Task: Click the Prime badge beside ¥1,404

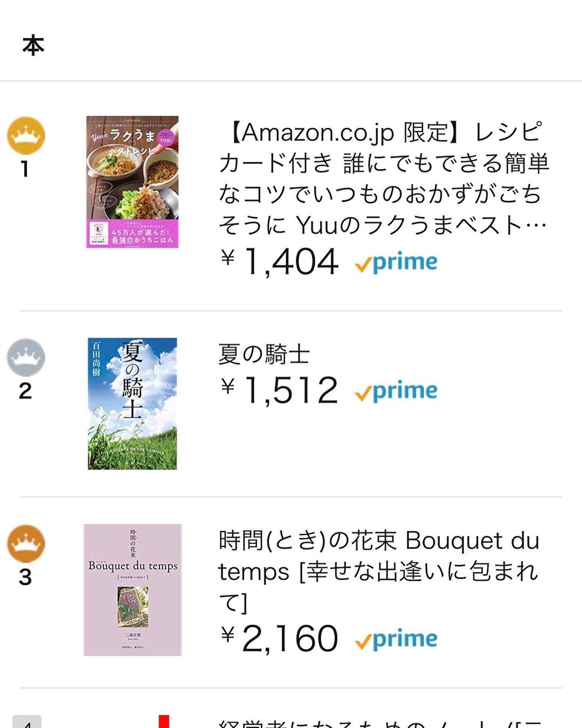Action: (x=397, y=263)
